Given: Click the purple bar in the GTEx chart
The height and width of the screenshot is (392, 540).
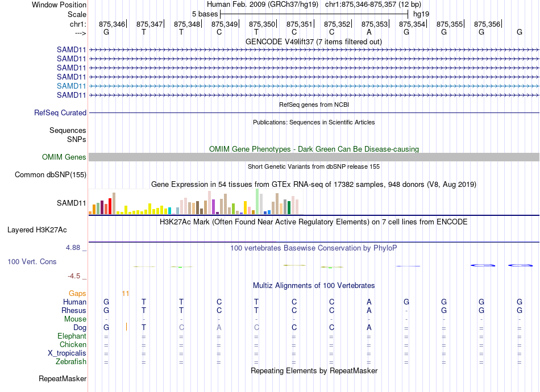Looking at the screenshot, I should 214,207.
